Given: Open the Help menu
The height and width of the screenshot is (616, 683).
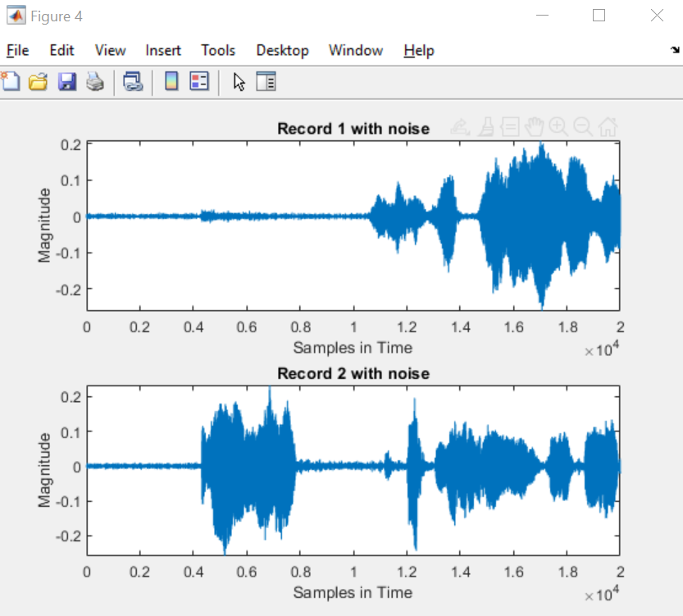Looking at the screenshot, I should pyautogui.click(x=419, y=51).
